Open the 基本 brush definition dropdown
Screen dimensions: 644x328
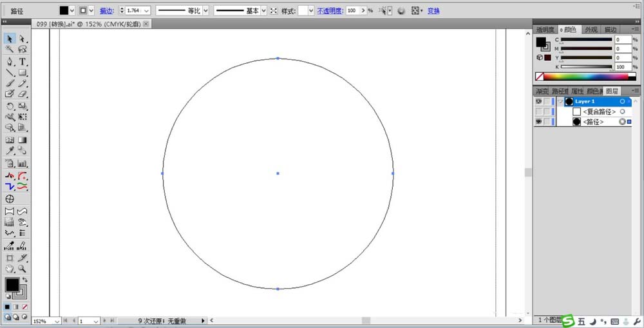[x=263, y=11]
